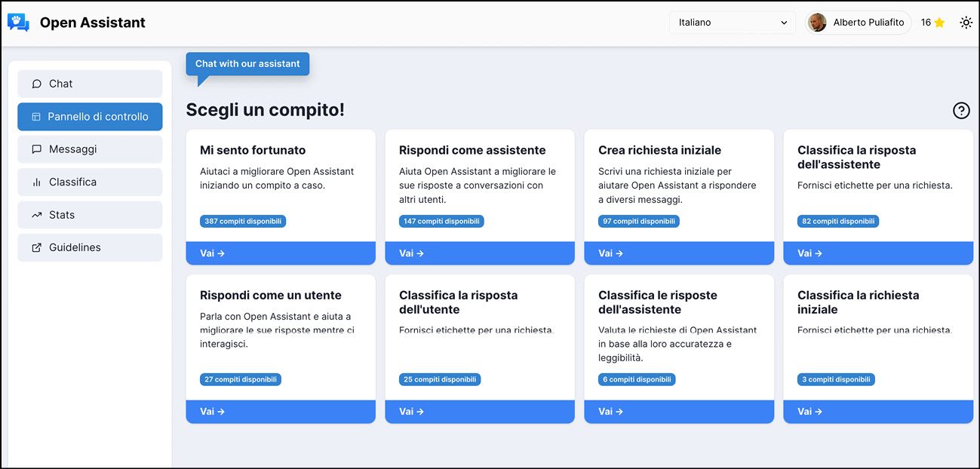
Task: Click the 82 compiti disponibili badge
Action: tap(838, 222)
